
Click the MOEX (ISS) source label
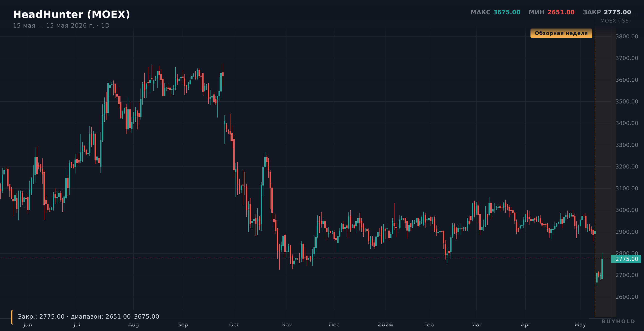pyautogui.click(x=615, y=21)
